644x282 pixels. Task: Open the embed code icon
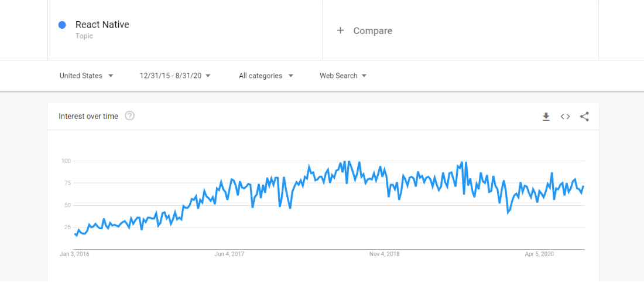565,117
